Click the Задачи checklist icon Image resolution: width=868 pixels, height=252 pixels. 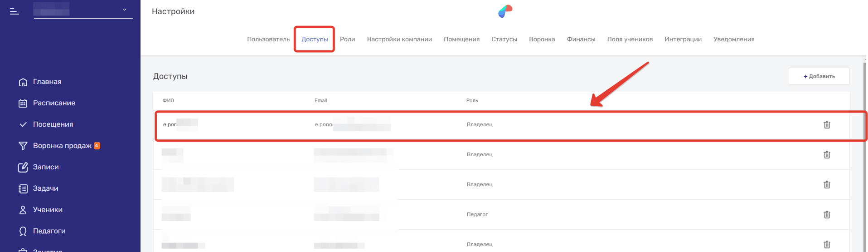click(x=23, y=188)
